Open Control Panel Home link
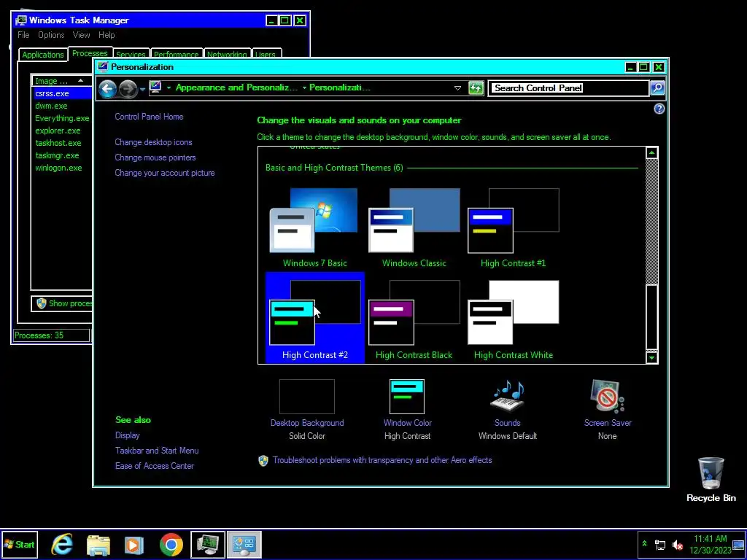 149,117
